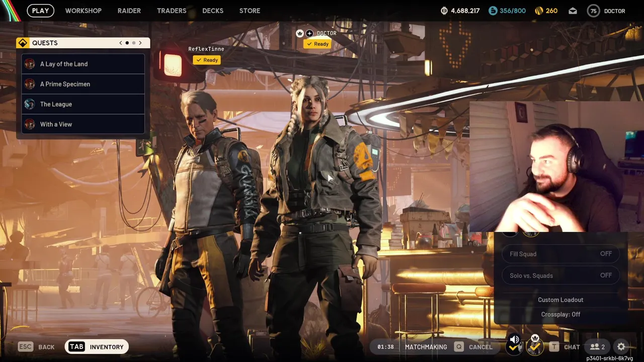Click the blue 356/800 stash icon
This screenshot has height=362, width=644.
[x=493, y=11]
